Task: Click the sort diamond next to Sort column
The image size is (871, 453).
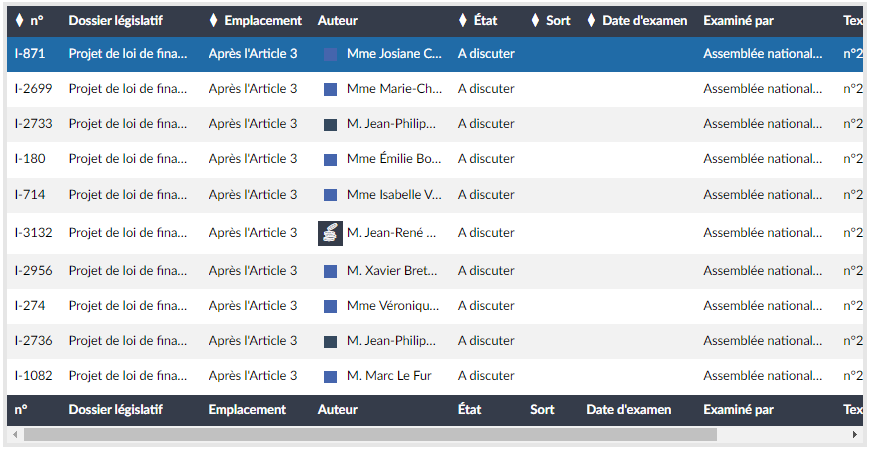Action: (x=535, y=21)
